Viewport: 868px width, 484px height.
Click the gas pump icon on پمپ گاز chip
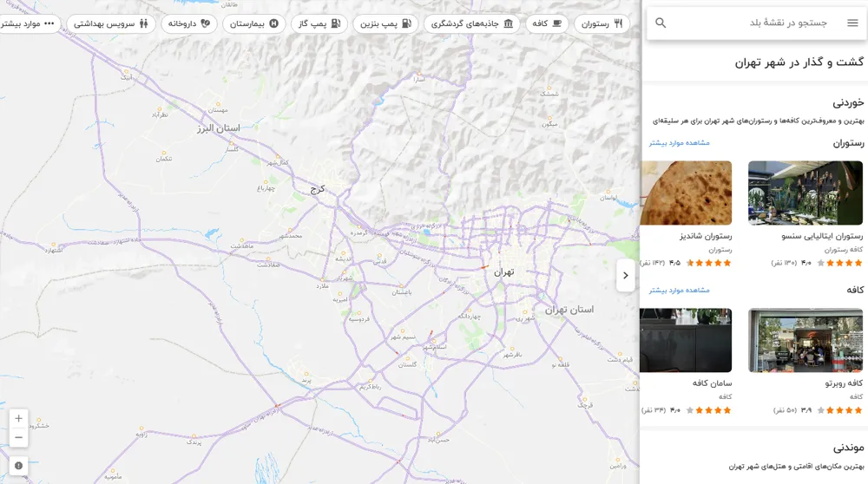point(335,23)
